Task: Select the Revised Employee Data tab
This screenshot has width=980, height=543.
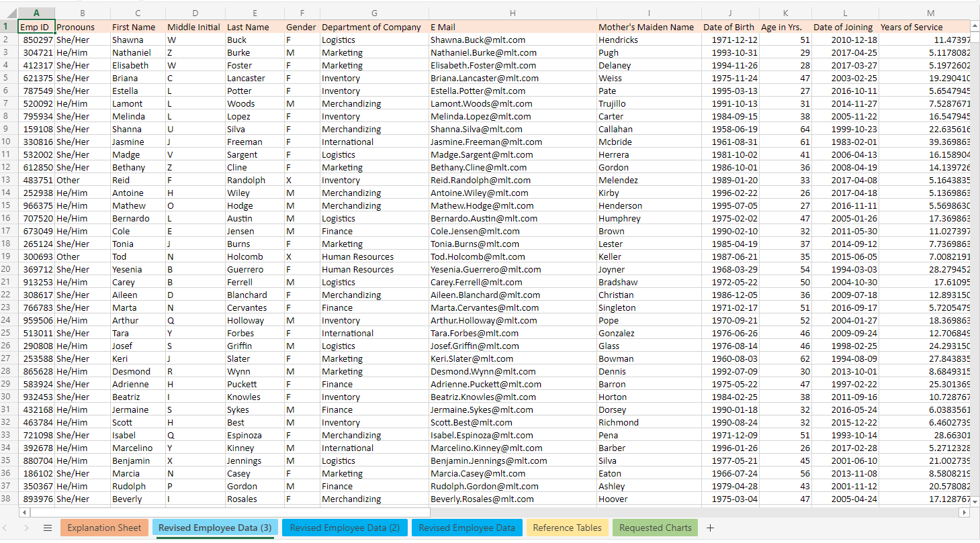Action: click(x=467, y=528)
